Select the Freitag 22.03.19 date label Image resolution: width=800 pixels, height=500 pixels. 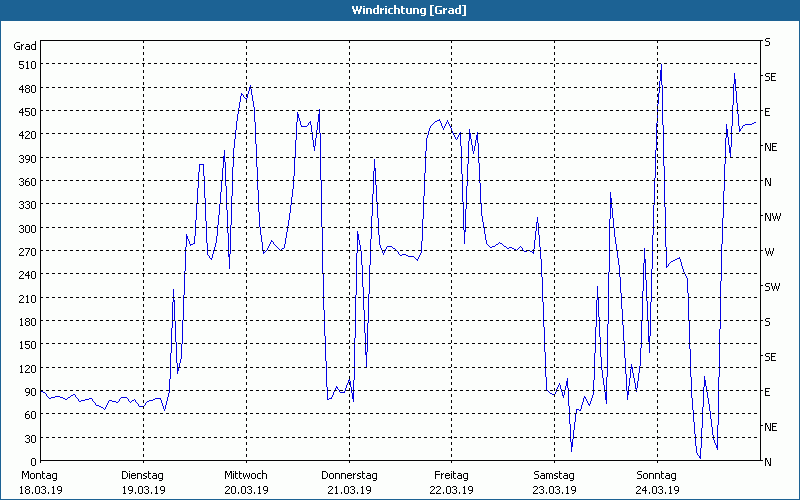click(x=451, y=482)
